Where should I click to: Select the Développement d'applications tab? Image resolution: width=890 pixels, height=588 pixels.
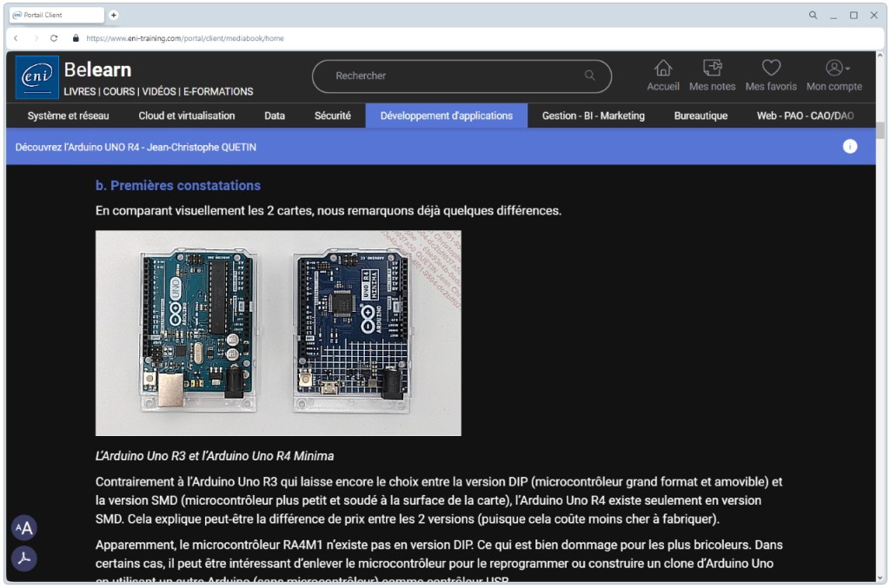(x=446, y=115)
